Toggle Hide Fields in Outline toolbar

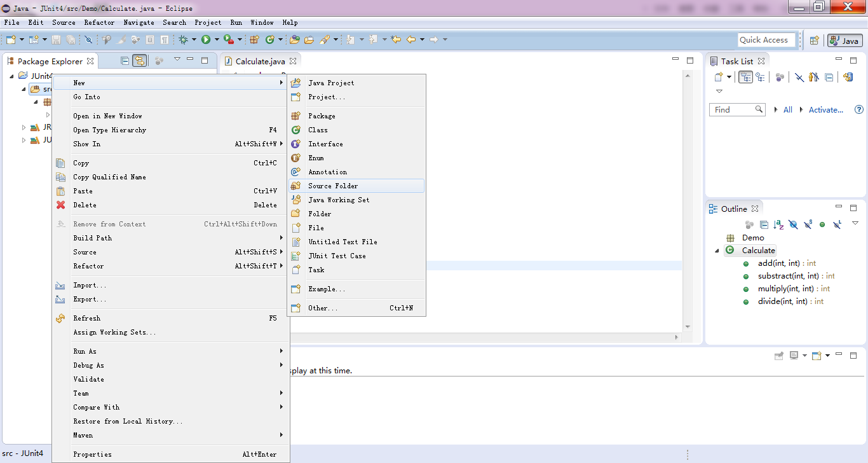pos(793,225)
